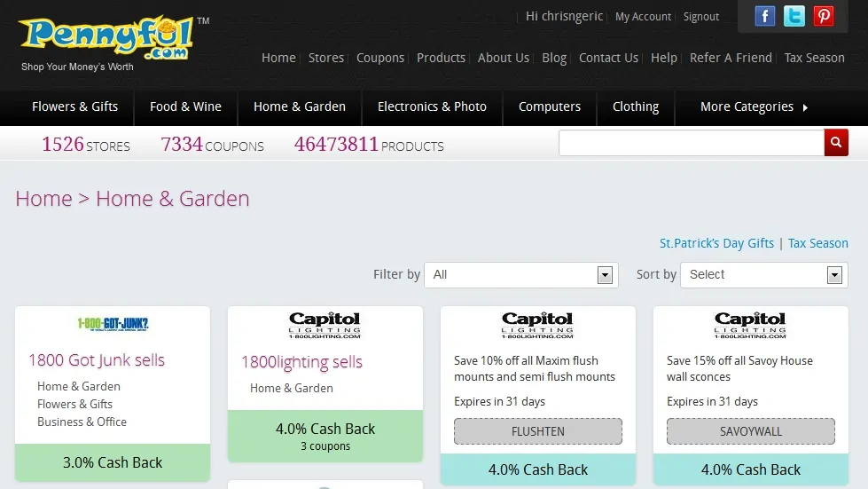Click 4.0% Cash Back under FLUSHTEN
Viewport: 868px width, 489px height.
537,469
